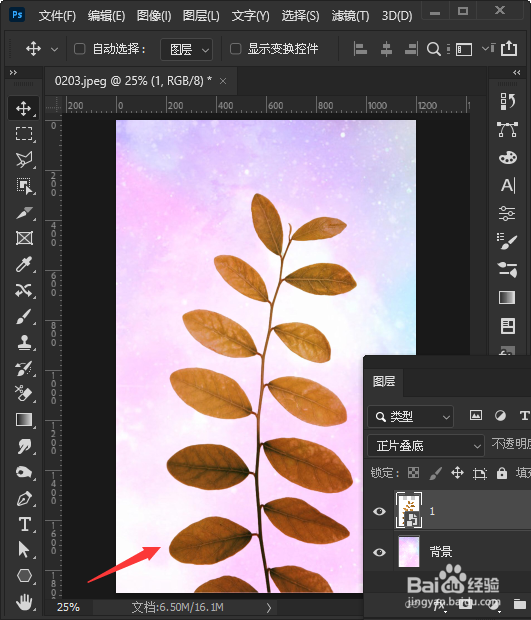Select the Eyedropper tool

point(24,264)
